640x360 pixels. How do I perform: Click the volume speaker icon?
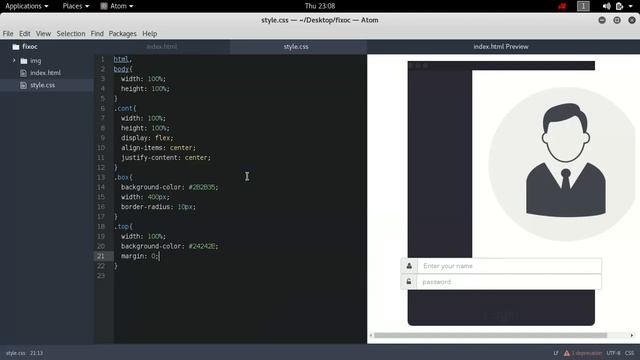pos(606,6)
